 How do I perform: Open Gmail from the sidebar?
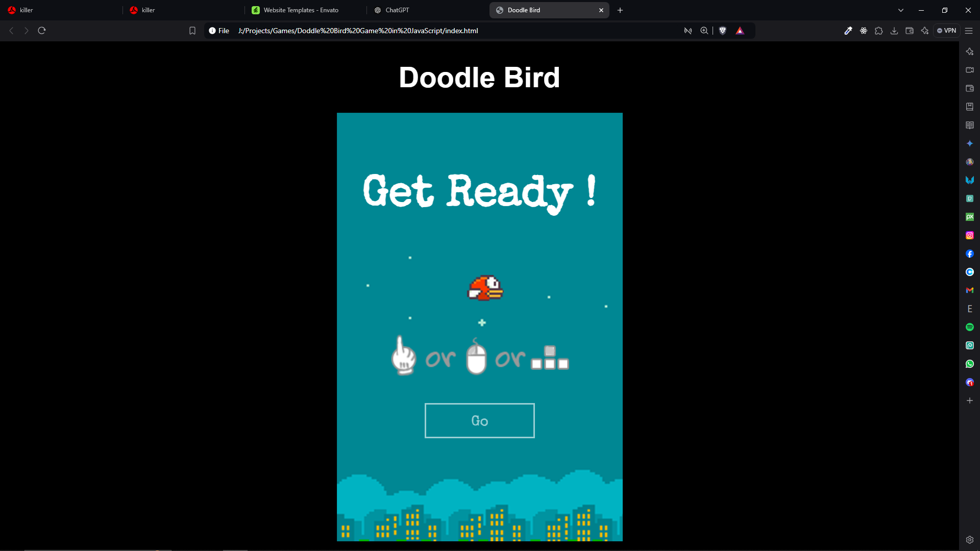pos(970,290)
